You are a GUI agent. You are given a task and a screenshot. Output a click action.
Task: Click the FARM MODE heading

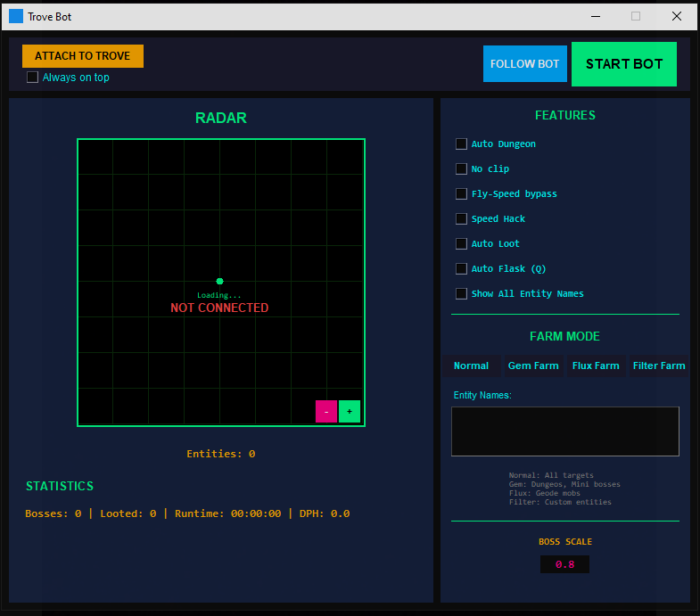[x=564, y=336]
